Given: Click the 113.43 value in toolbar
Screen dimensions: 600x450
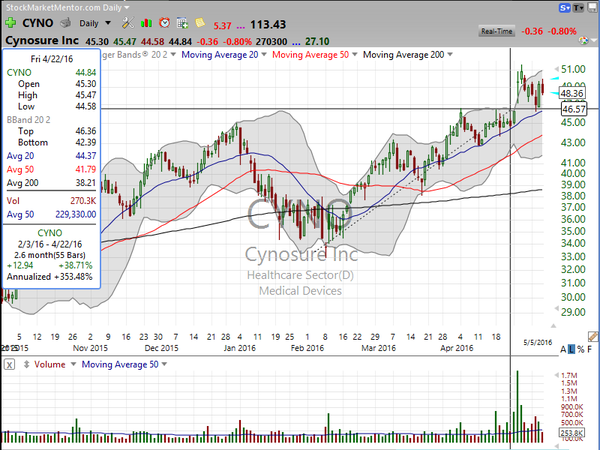Looking at the screenshot, I should pos(268,24).
